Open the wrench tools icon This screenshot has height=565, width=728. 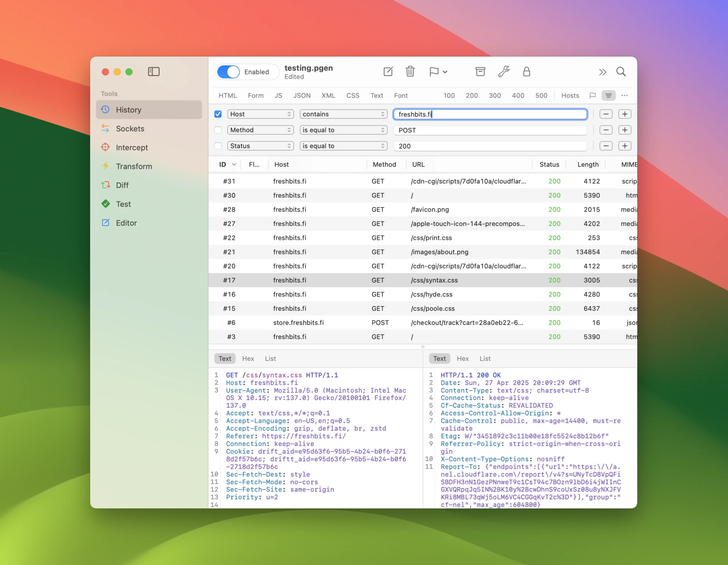pos(504,71)
